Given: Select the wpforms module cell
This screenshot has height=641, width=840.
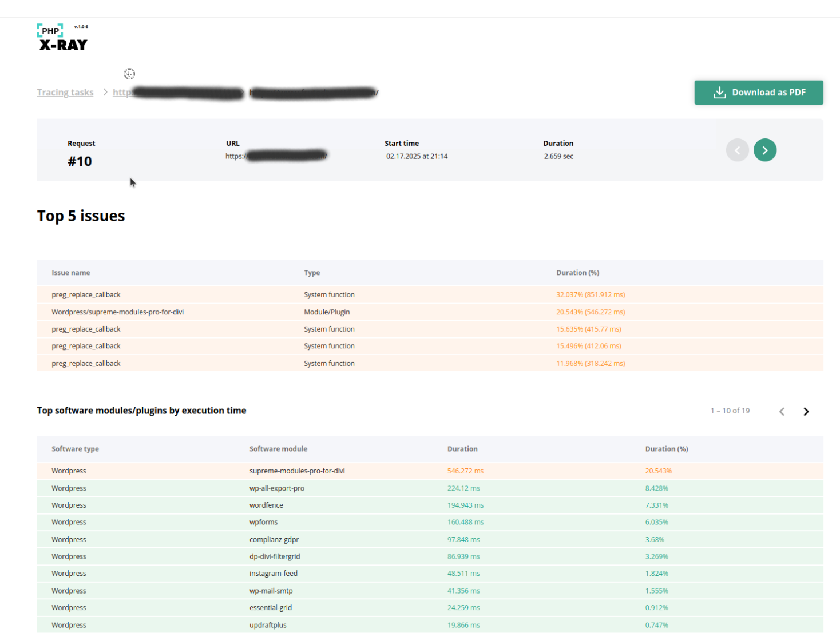Looking at the screenshot, I should tap(263, 523).
